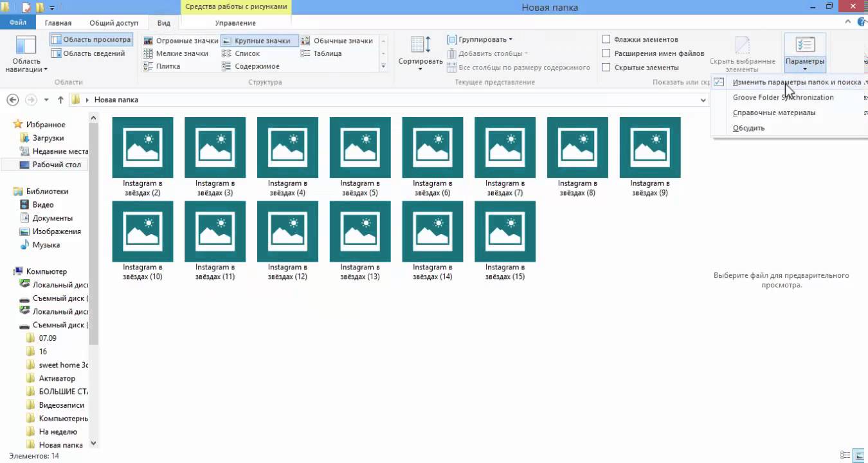
Task: Switch to the Управление tab
Action: (x=235, y=23)
